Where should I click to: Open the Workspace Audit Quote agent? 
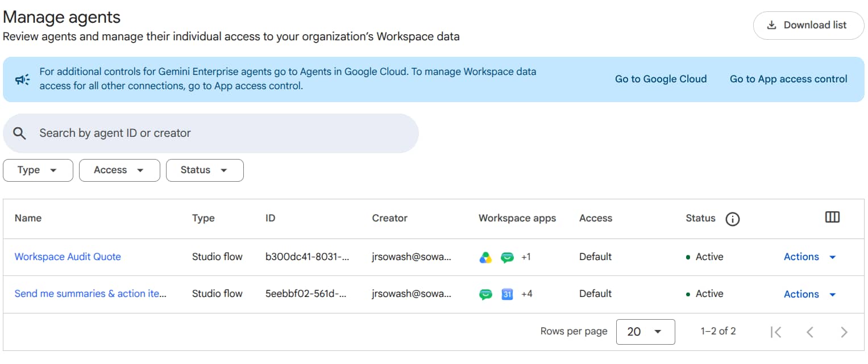pyautogui.click(x=68, y=257)
